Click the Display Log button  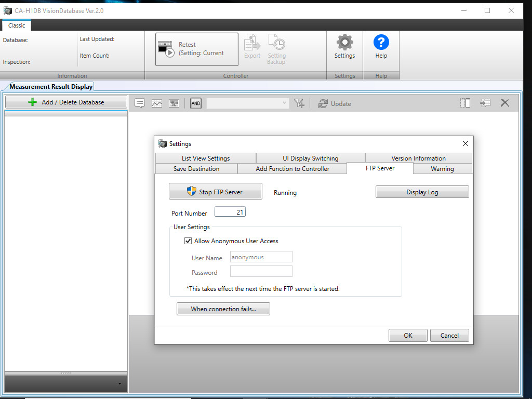click(x=422, y=192)
